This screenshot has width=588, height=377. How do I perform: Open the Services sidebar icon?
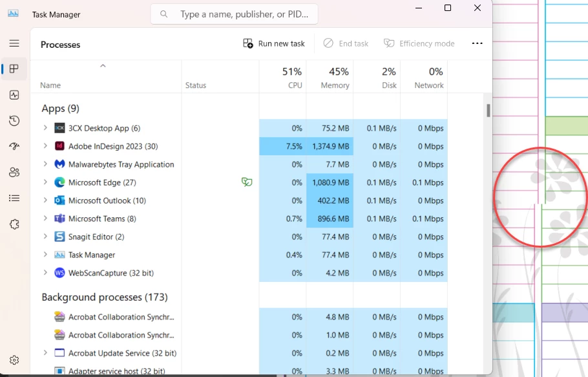[x=14, y=224]
